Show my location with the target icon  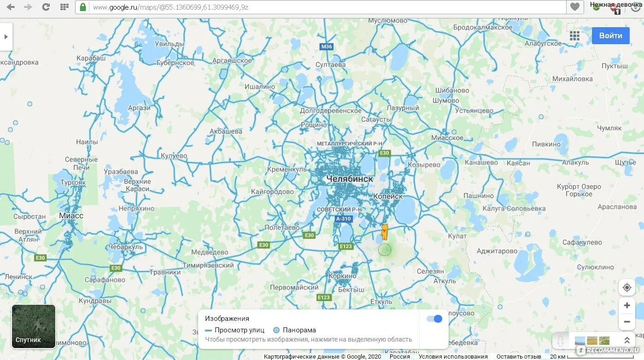pyautogui.click(x=626, y=288)
